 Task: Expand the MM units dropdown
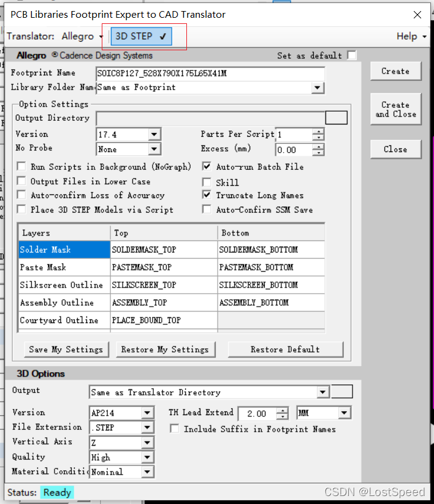click(344, 413)
